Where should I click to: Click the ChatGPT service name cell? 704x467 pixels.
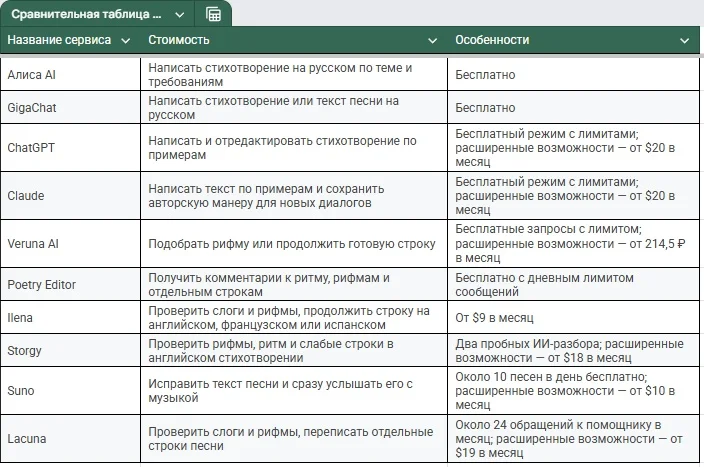click(x=70, y=148)
